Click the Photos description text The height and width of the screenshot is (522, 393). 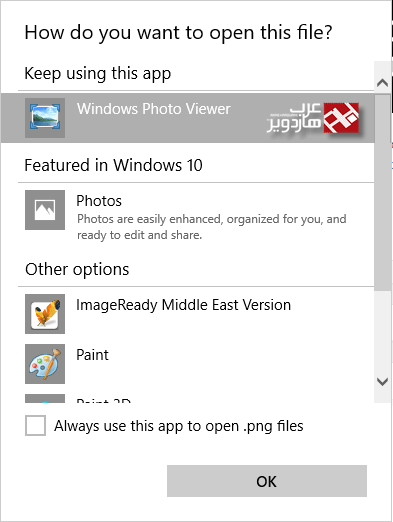click(x=212, y=227)
